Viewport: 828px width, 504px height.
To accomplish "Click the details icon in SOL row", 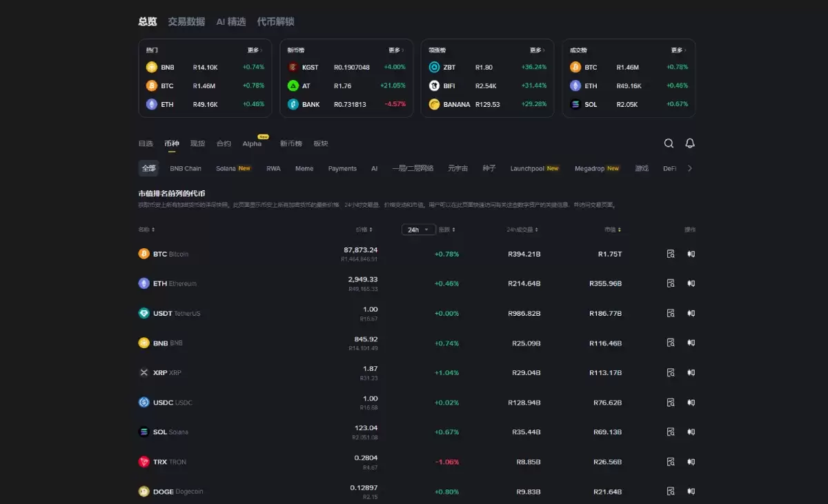I will point(670,432).
